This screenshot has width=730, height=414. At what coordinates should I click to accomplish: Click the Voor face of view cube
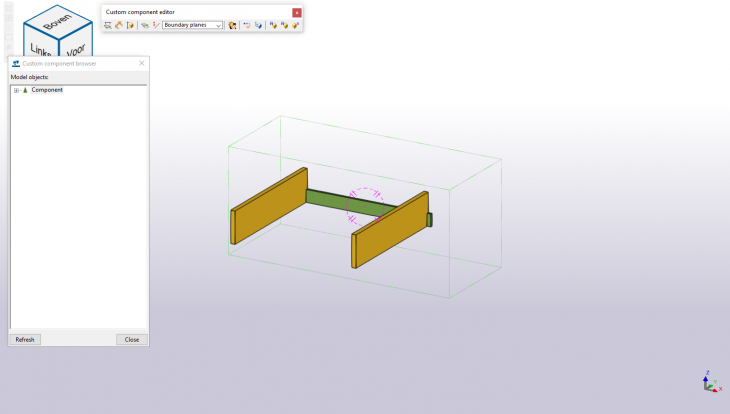click(x=76, y=47)
